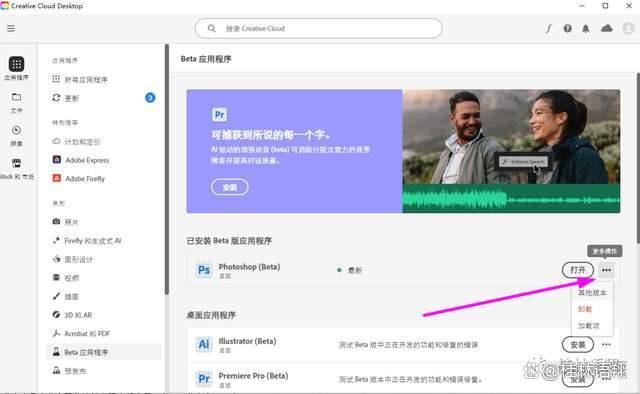The height and width of the screenshot is (394, 640).
Task: Select the 文件 folder icon in left rail
Action: click(16, 97)
